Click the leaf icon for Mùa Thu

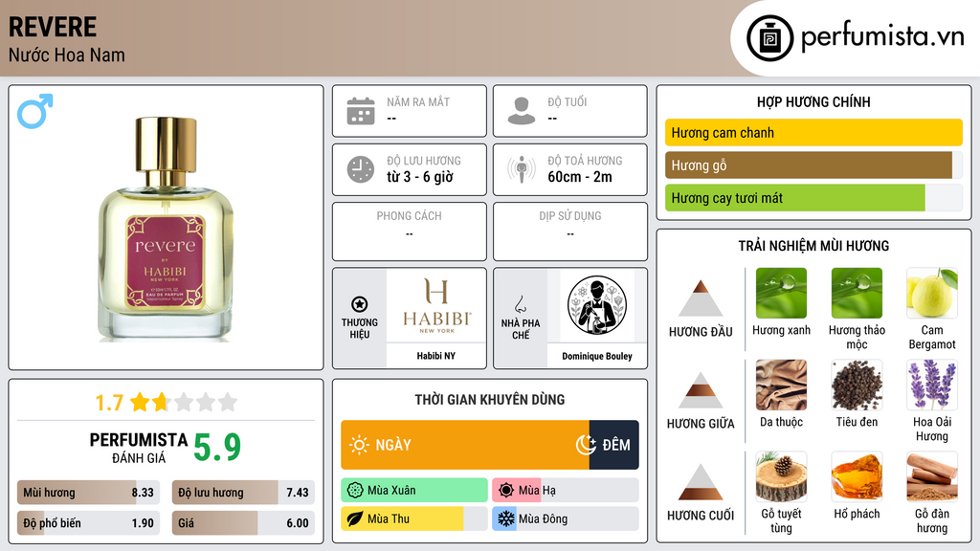(355, 518)
